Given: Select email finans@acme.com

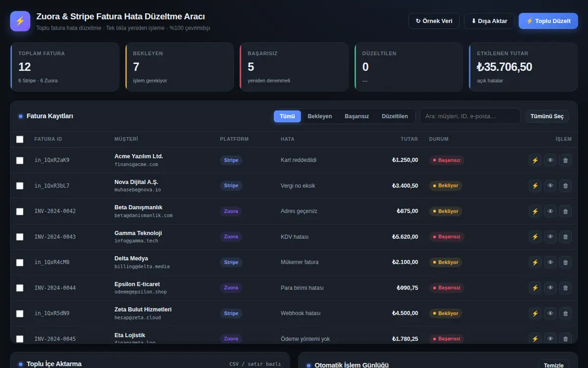Looking at the screenshot, I should 136,164.
